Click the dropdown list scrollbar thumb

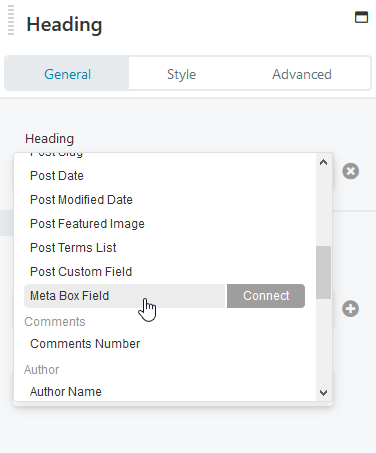click(323, 272)
